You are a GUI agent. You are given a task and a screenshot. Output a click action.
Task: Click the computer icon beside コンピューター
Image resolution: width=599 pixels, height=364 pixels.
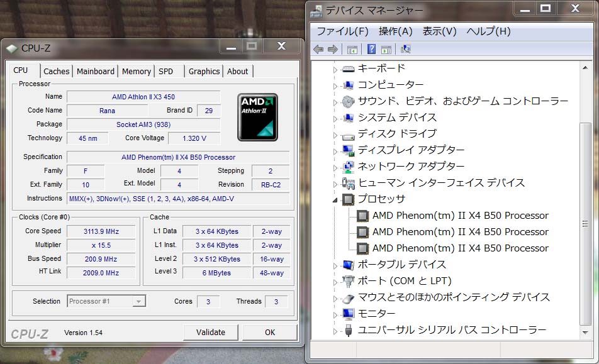(x=349, y=85)
